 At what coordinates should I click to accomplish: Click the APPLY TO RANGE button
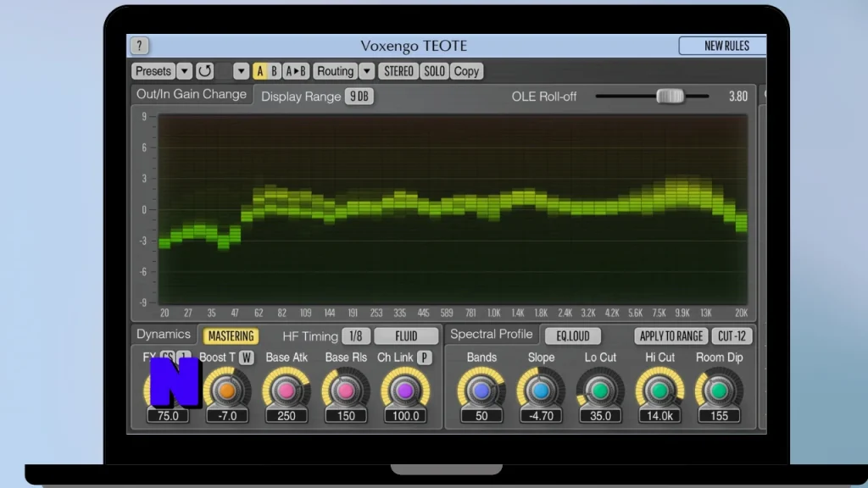pos(671,335)
